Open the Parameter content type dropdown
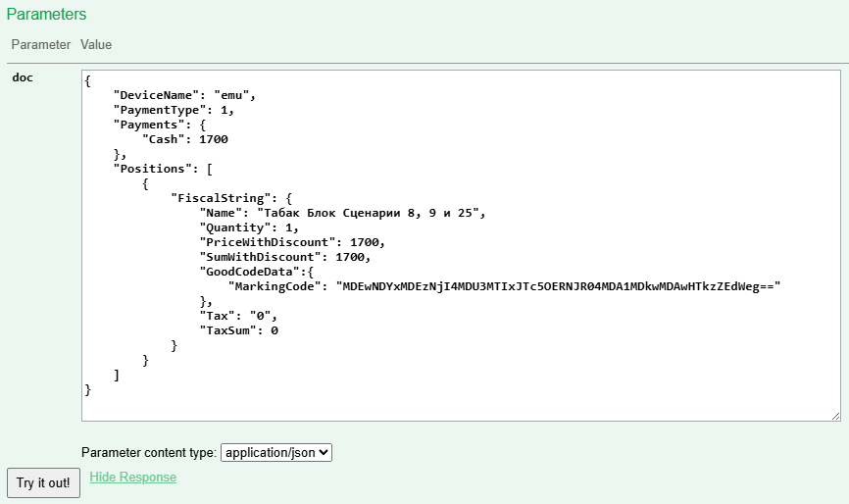This screenshot has height=504, width=849. (276, 452)
